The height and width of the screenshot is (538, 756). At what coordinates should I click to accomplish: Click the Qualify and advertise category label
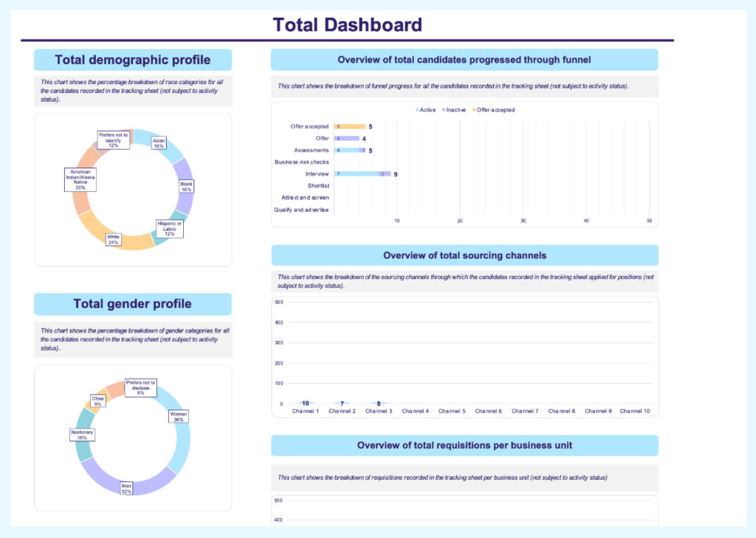[x=303, y=210]
